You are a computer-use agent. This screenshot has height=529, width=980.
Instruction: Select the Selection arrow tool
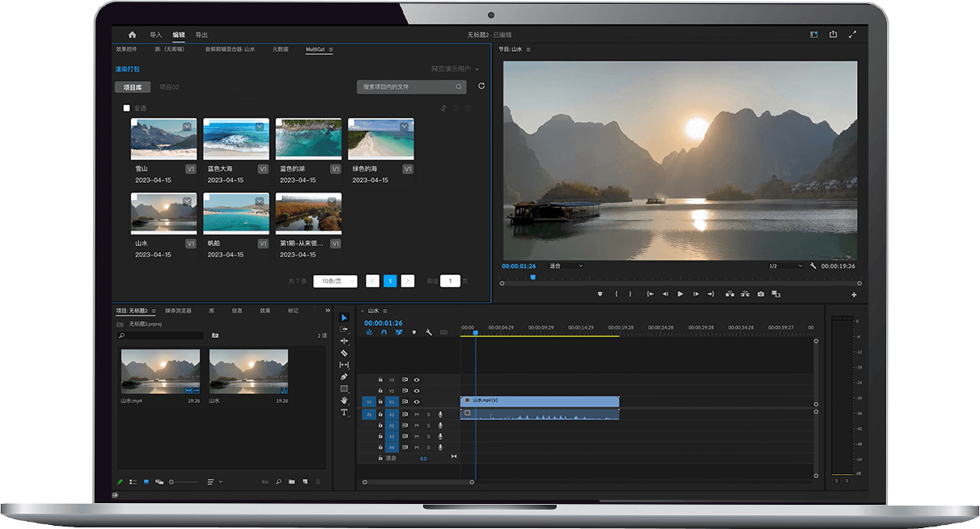coord(344,317)
